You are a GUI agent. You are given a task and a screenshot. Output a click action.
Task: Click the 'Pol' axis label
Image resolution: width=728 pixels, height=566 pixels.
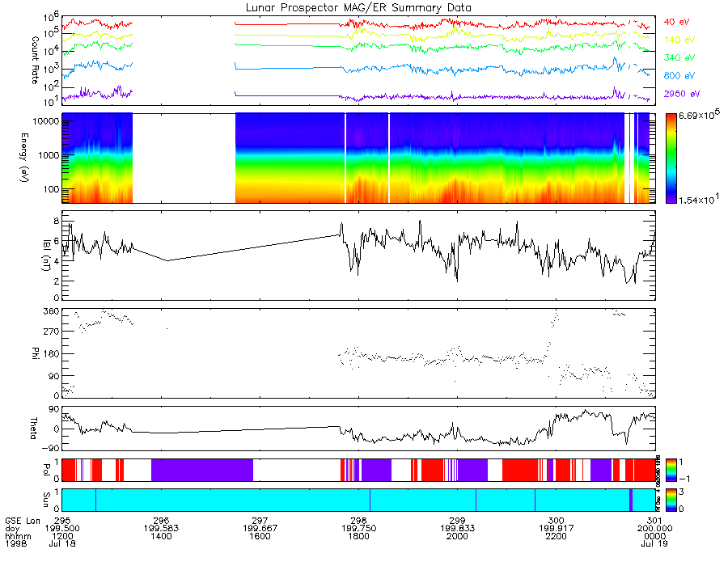pos(46,471)
